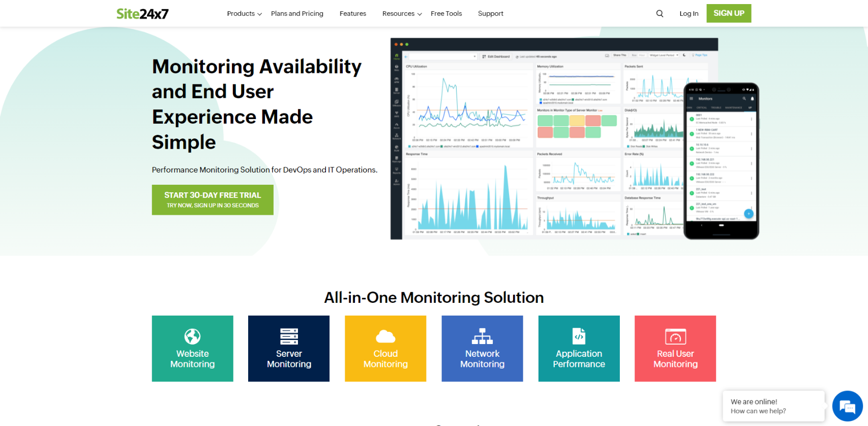Click the Log In link

click(689, 14)
